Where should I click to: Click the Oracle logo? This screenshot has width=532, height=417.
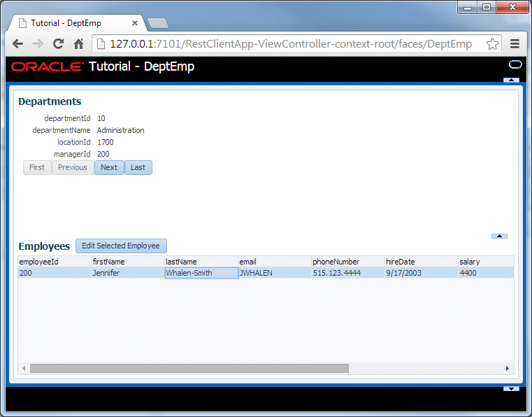pos(47,66)
